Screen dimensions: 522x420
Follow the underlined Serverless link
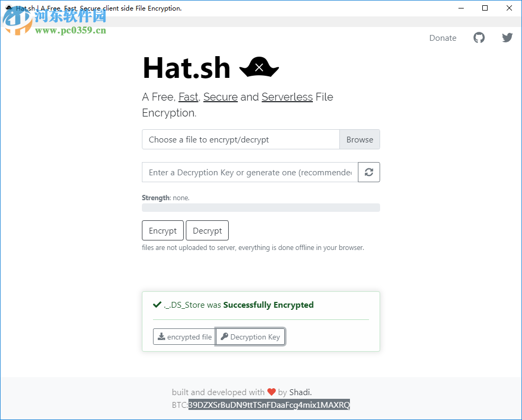[287, 97]
